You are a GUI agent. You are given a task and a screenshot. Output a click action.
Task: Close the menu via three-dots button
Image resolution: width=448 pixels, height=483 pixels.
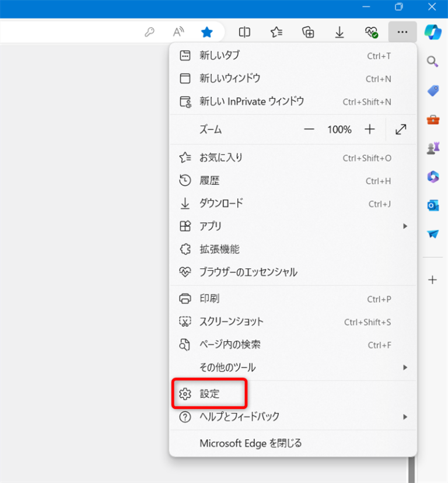click(x=402, y=32)
